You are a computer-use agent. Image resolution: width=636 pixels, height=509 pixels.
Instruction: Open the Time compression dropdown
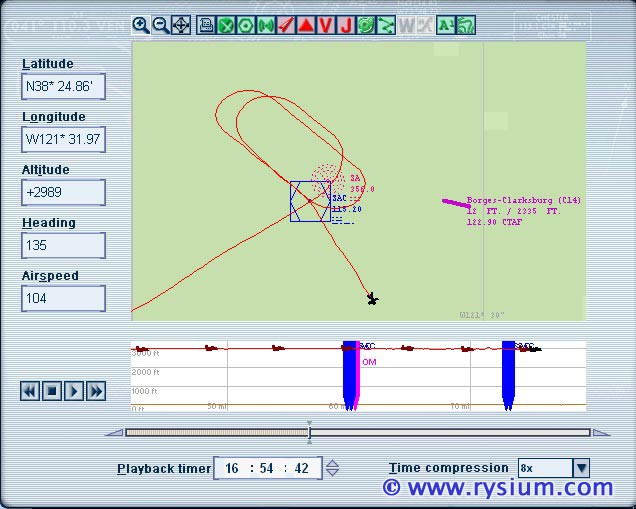point(580,468)
